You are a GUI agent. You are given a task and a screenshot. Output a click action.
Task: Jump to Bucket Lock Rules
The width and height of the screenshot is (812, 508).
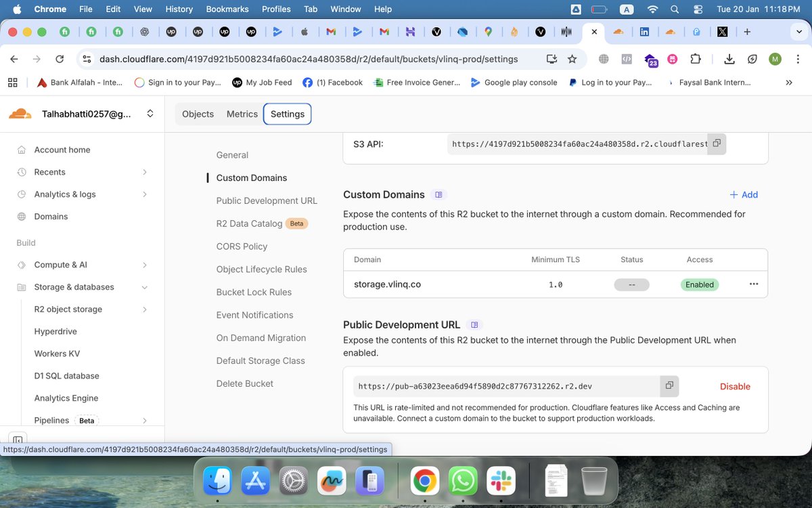[254, 293]
